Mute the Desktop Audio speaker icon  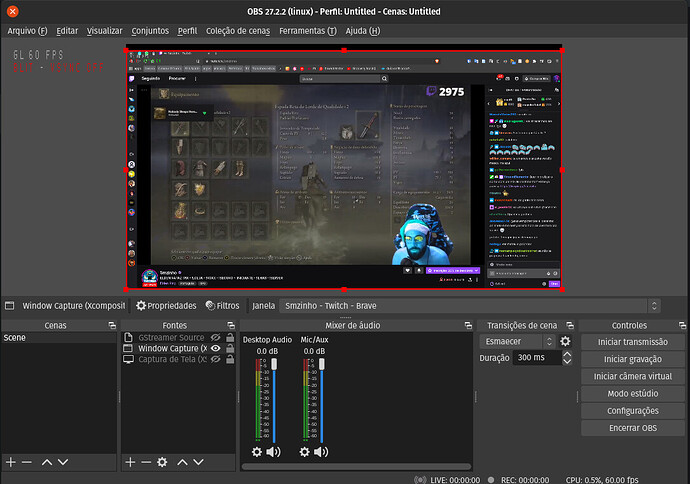click(273, 452)
